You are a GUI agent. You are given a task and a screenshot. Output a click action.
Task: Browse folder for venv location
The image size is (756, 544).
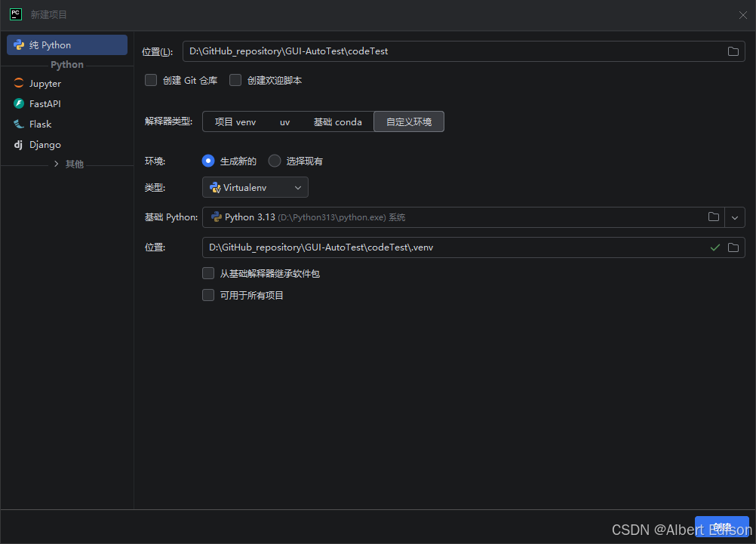[x=733, y=247]
